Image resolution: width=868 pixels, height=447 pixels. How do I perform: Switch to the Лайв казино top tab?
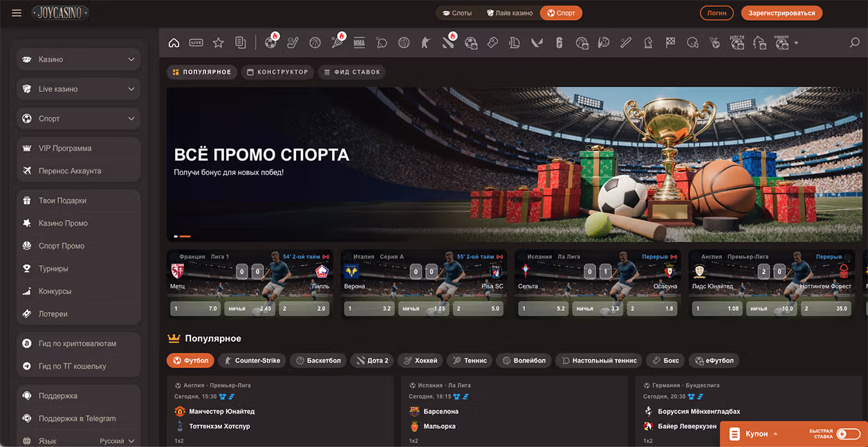[510, 13]
